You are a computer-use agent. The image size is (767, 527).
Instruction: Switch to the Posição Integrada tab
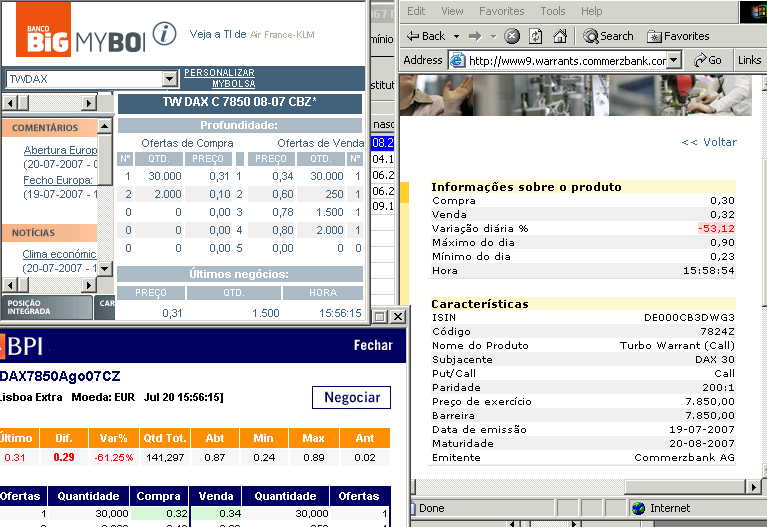46,307
